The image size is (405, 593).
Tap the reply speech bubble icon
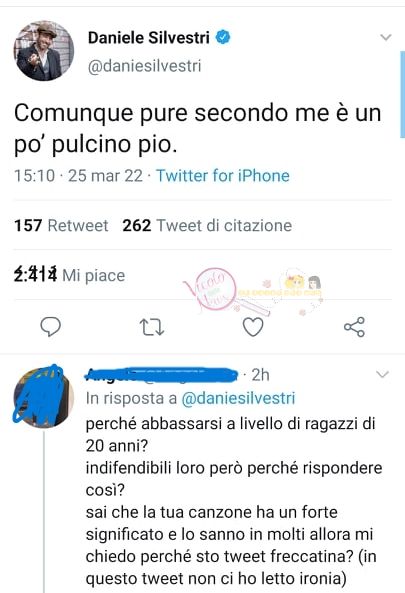pyautogui.click(x=50, y=327)
